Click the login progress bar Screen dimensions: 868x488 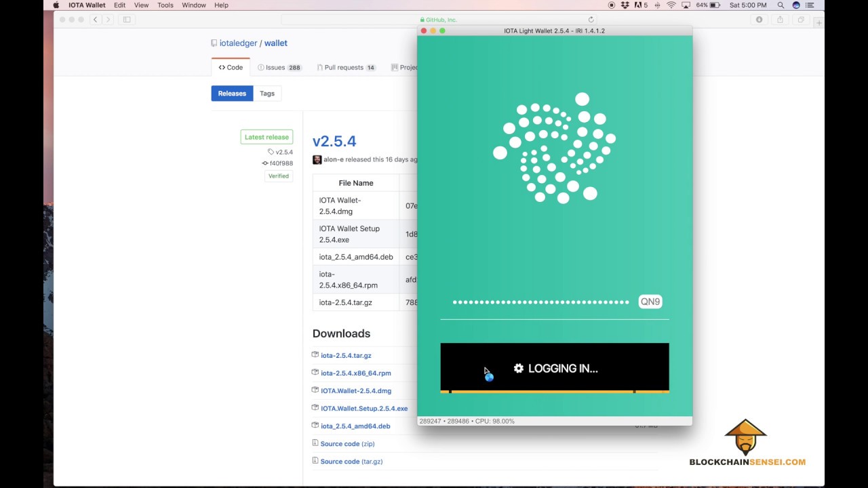555,391
